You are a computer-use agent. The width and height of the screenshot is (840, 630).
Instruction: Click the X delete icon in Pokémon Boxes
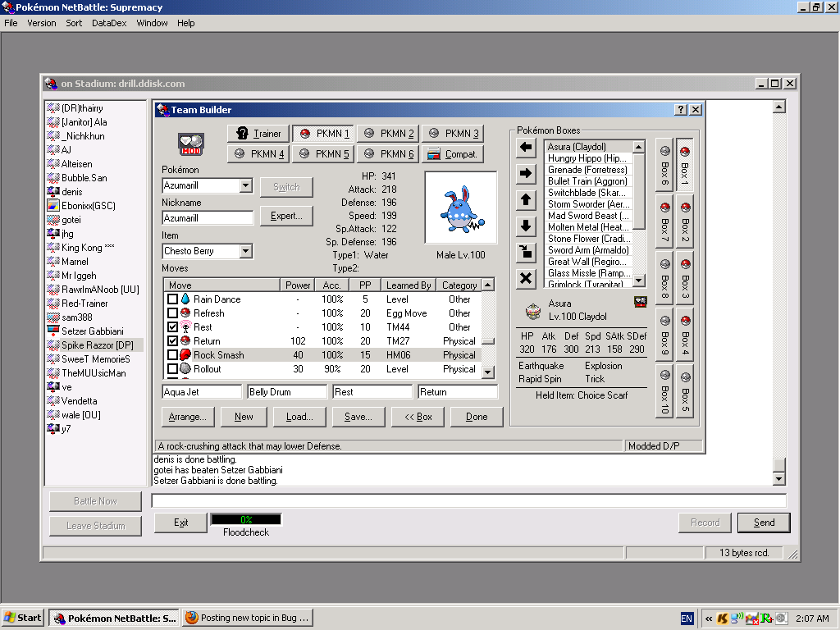tap(527, 279)
